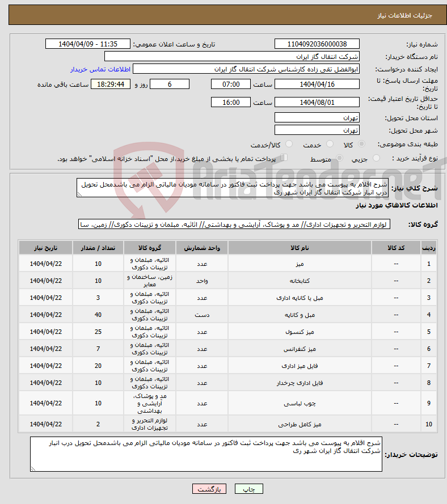The height and width of the screenshot is (504, 447).
Task: Click the شرح کلی نیاز description textarea
Action: click(x=233, y=188)
